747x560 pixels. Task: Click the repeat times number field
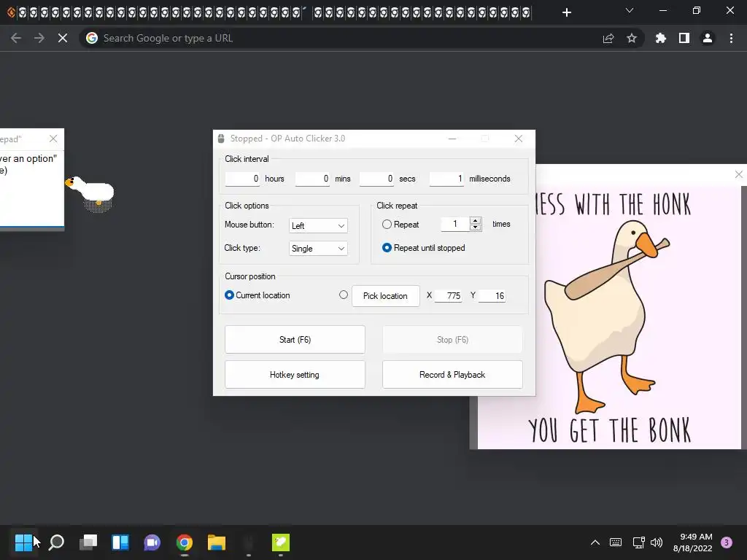(455, 224)
